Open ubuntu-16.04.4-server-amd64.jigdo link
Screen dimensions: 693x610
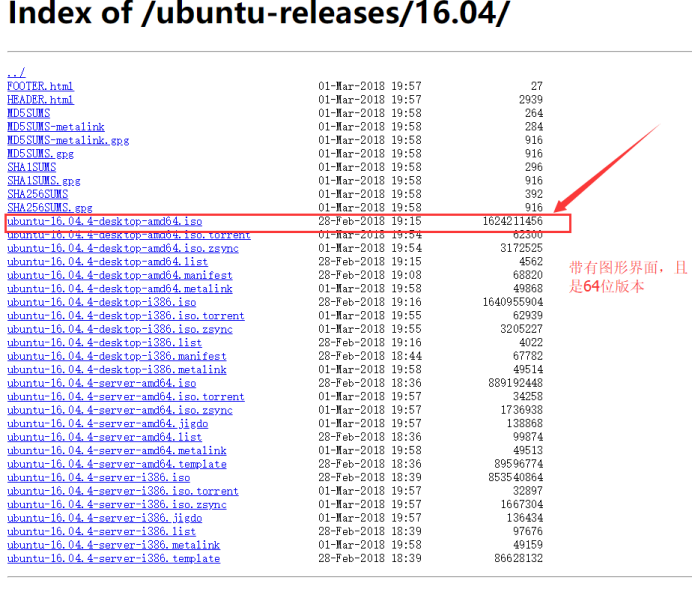pos(107,423)
